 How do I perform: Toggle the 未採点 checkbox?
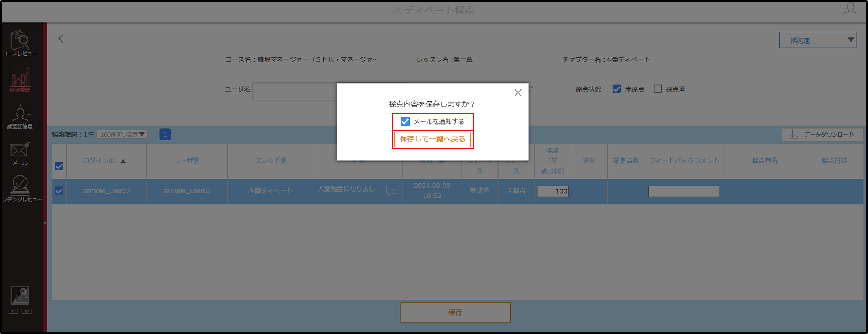tap(617, 89)
